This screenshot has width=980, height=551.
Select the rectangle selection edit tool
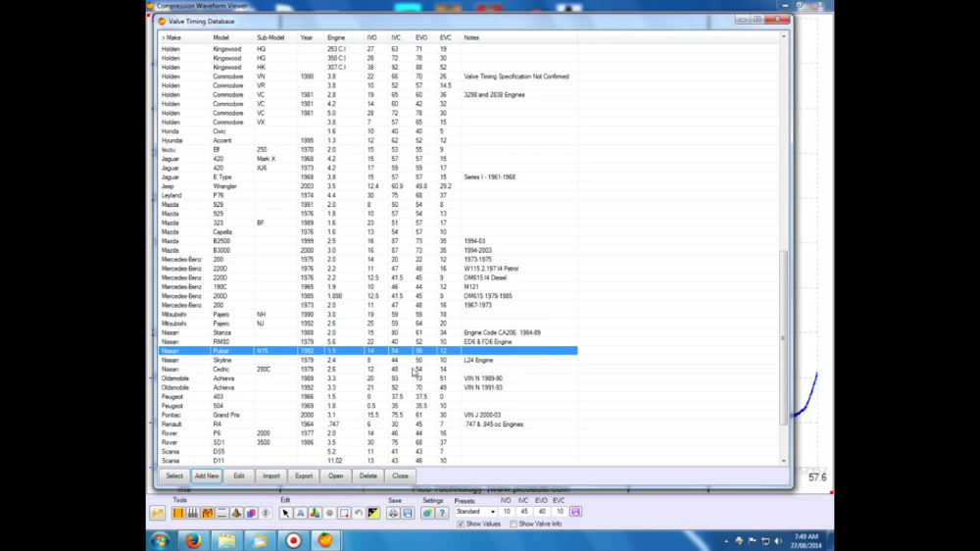tap(344, 513)
